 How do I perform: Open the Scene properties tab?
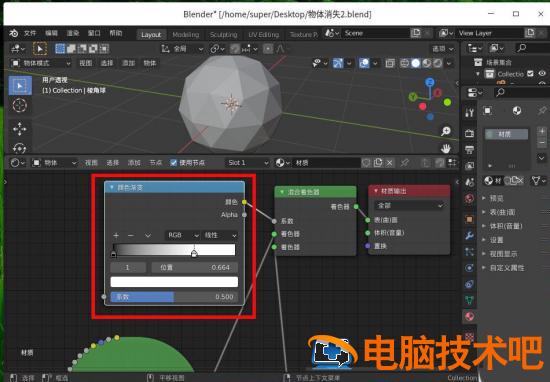pyautogui.click(x=469, y=182)
